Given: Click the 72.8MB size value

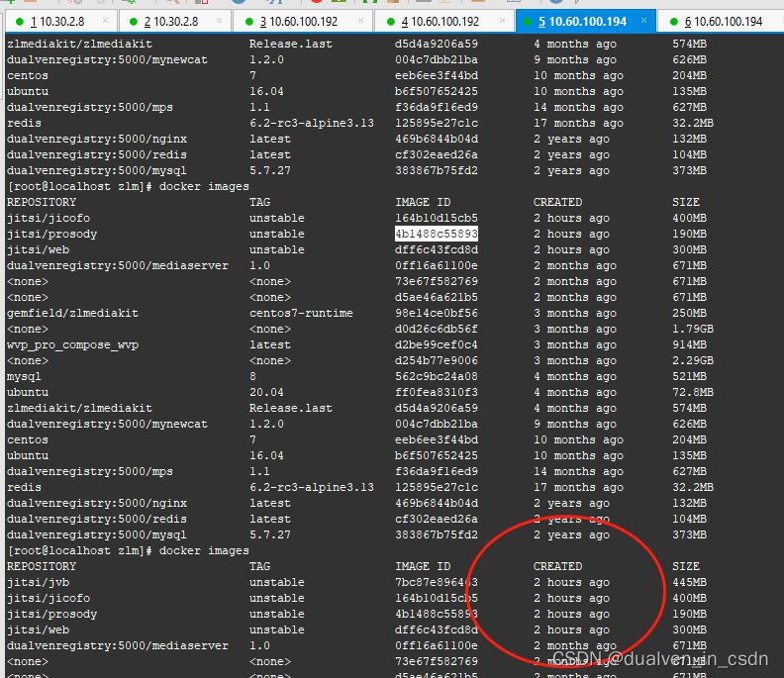Looking at the screenshot, I should click(x=693, y=393).
